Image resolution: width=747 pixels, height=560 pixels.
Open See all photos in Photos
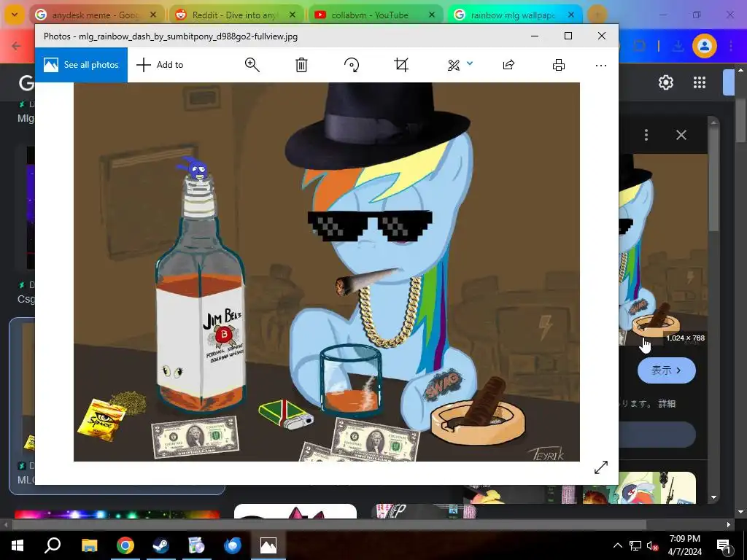coord(81,65)
